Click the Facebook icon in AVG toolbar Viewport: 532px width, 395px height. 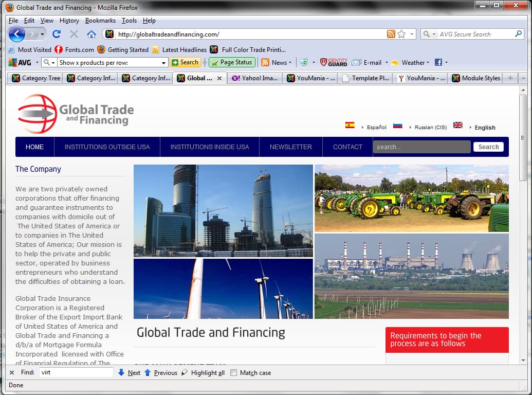(438, 62)
